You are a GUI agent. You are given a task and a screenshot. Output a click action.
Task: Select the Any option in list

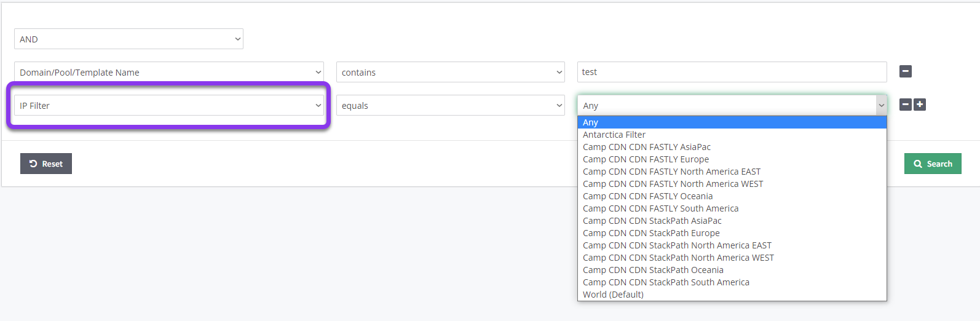click(732, 122)
